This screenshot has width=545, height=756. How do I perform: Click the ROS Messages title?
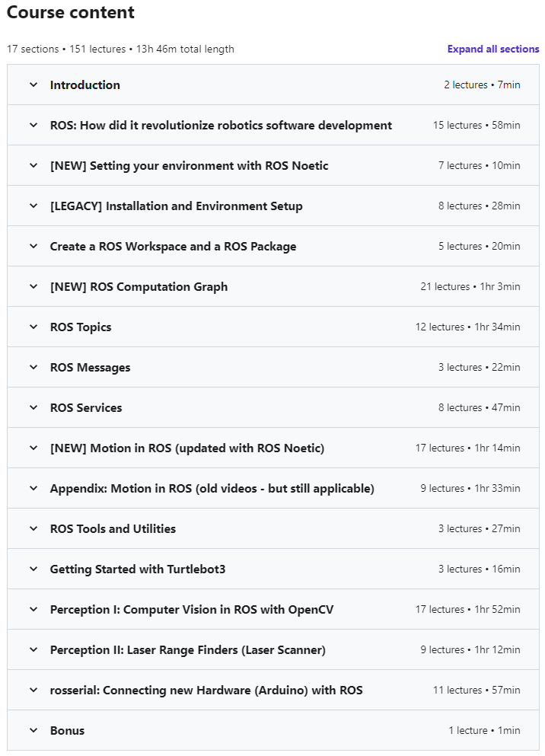[90, 368]
